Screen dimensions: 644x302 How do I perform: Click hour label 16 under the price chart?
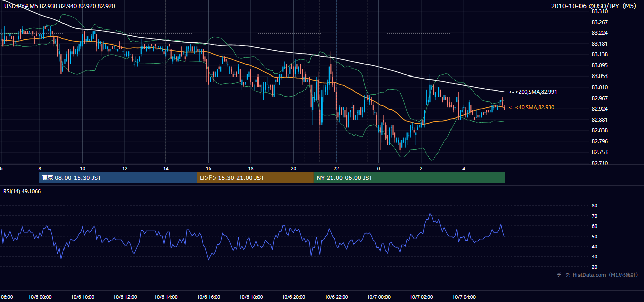[208, 168]
